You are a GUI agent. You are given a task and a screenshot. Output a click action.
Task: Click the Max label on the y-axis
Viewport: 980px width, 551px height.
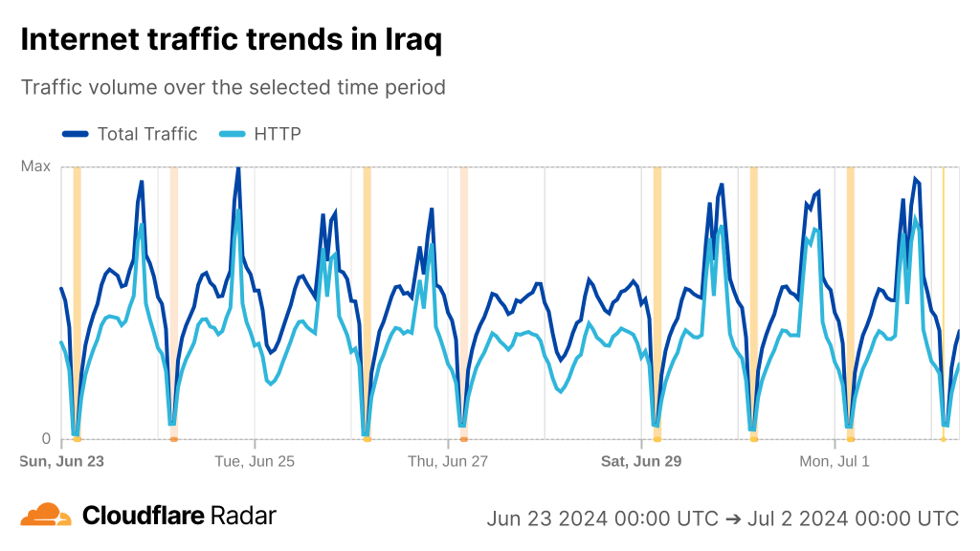pos(35,166)
